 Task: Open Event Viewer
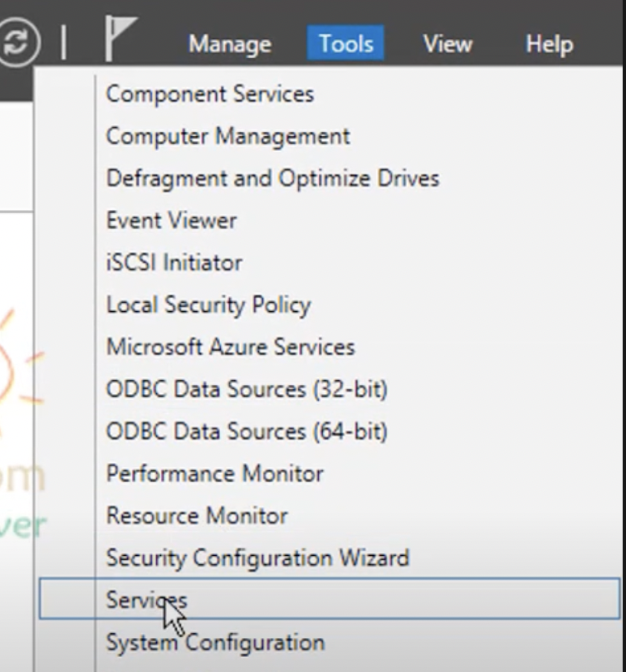[170, 220]
